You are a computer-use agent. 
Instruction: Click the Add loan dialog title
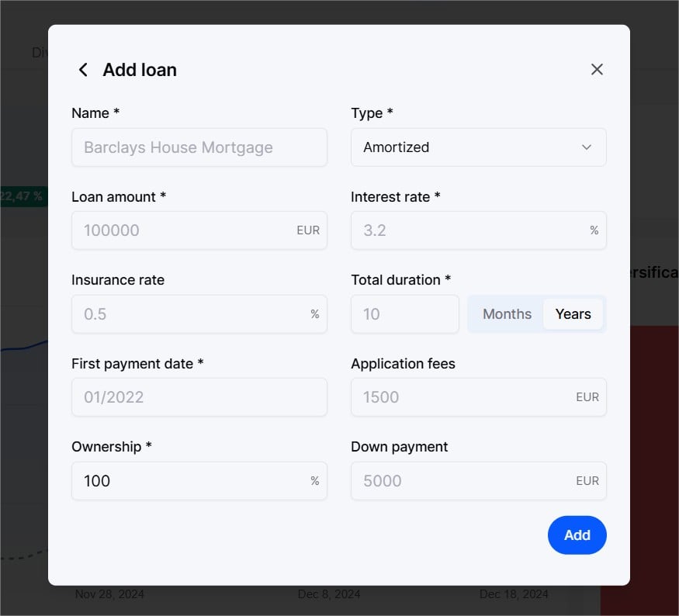(x=140, y=70)
